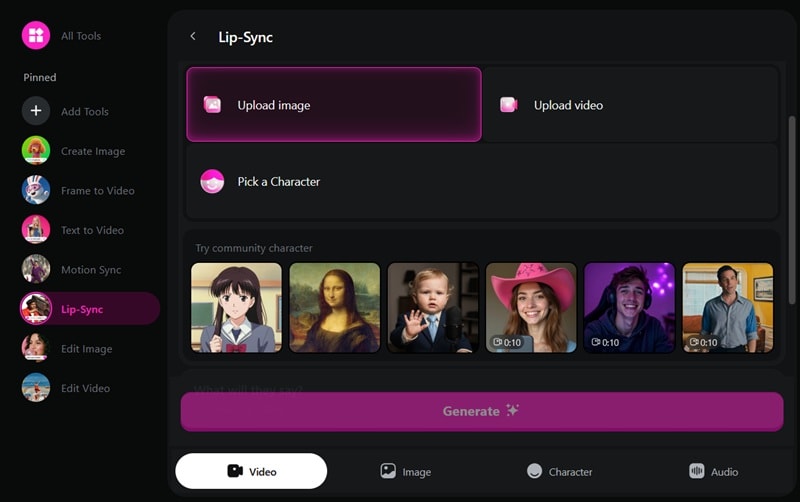The height and width of the screenshot is (502, 800).
Task: Click the Pick a Character face icon
Action: click(212, 181)
